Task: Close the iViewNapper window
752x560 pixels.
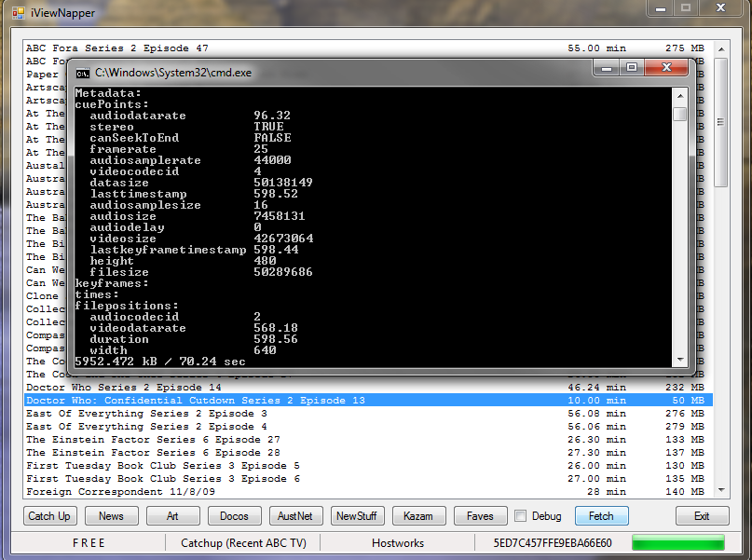Action: (x=721, y=8)
